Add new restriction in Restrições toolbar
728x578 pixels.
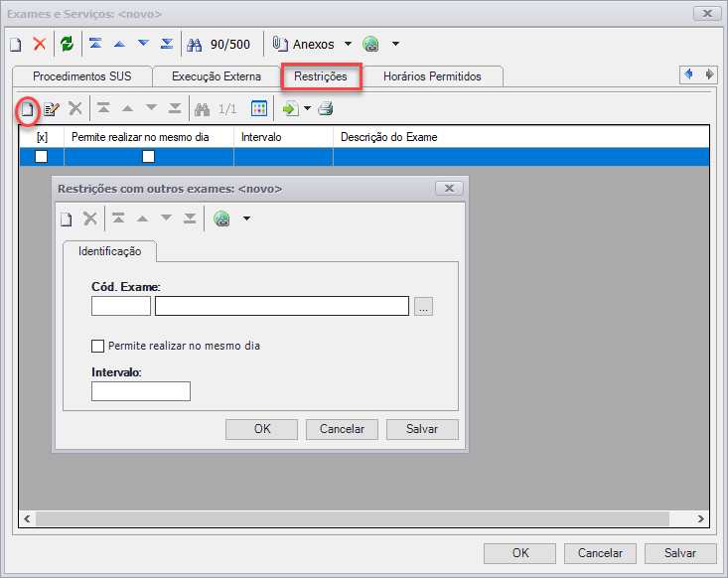28,110
